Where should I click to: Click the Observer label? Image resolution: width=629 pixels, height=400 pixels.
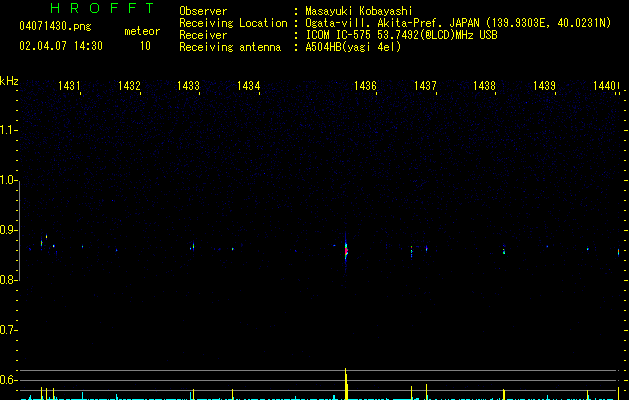click(203, 11)
